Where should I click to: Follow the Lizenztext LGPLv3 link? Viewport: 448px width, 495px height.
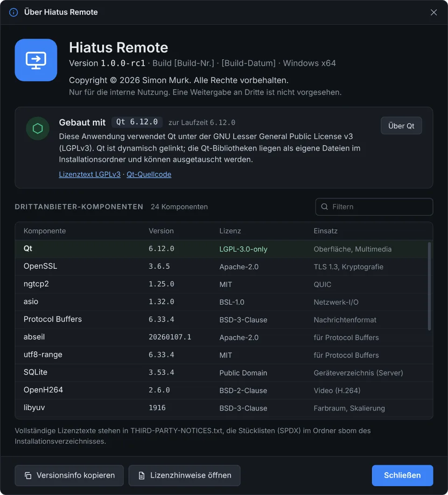[90, 174]
